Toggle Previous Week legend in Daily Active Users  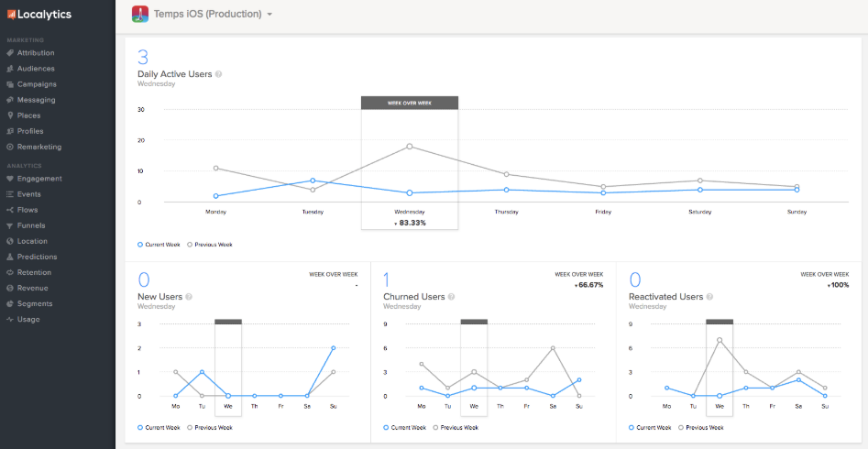[210, 244]
